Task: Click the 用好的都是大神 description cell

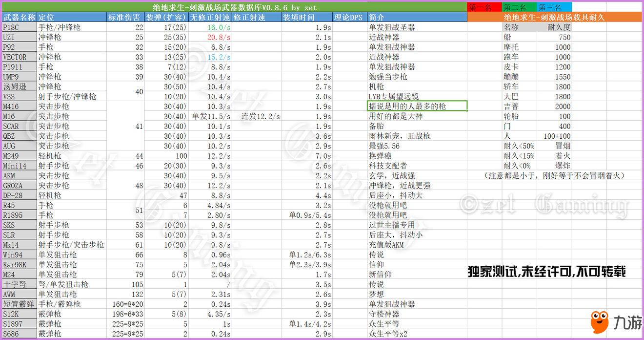Action: point(417,116)
